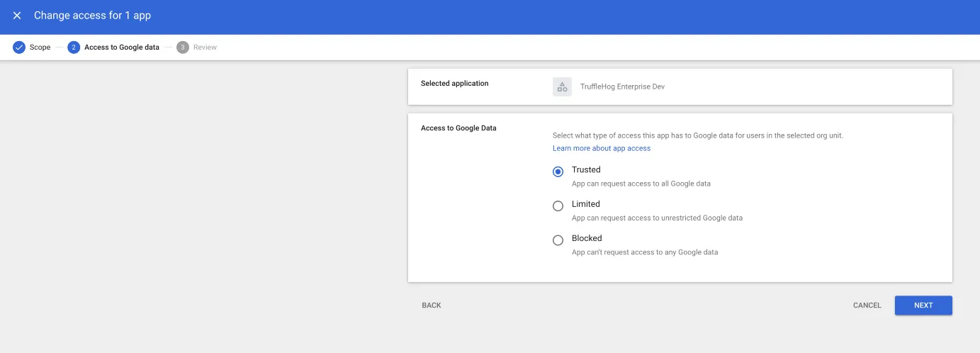This screenshot has height=353, width=980.
Task: Click the BACK button
Action: [x=432, y=306]
